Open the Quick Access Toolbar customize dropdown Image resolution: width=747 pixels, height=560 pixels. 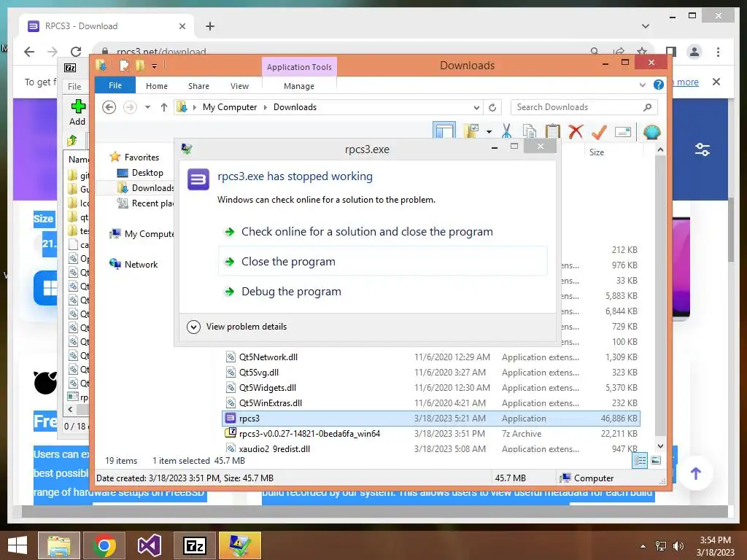point(155,66)
